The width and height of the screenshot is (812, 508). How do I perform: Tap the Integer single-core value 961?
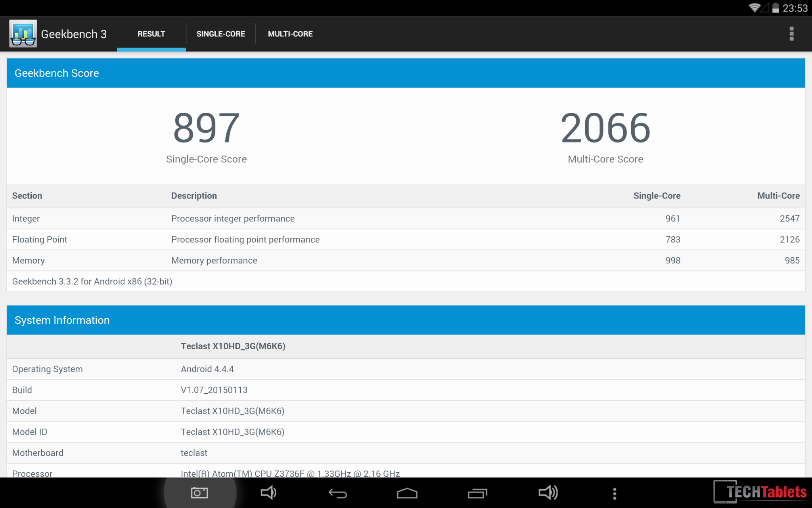click(x=673, y=219)
